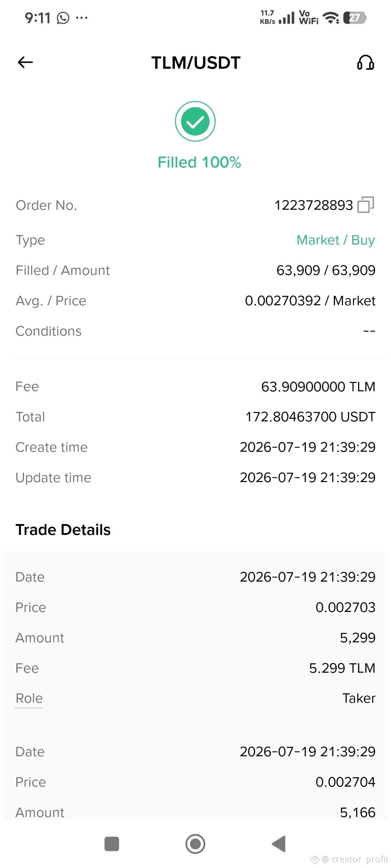The height and width of the screenshot is (868, 391).
Task: Tap the Taker role value
Action: click(x=359, y=698)
